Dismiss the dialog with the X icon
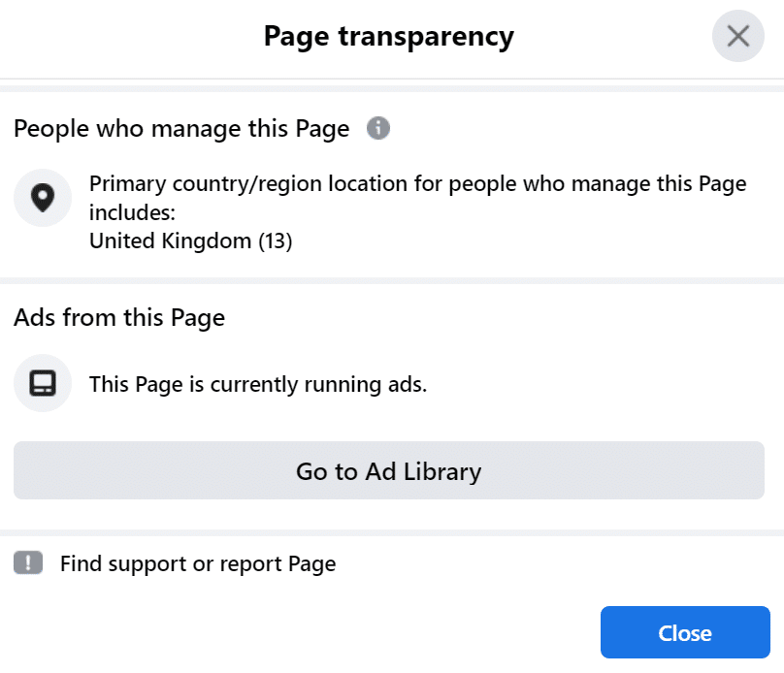Screen dimensions: 784x673 point(737,36)
